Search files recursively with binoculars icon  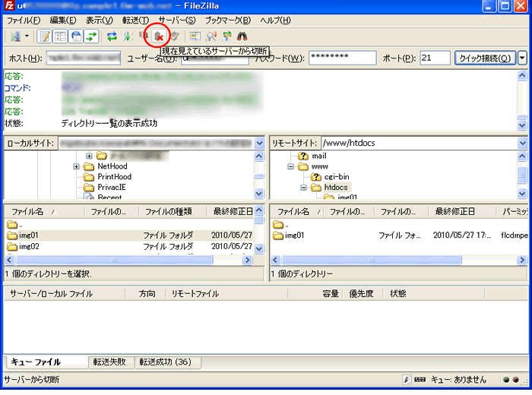pos(242,36)
